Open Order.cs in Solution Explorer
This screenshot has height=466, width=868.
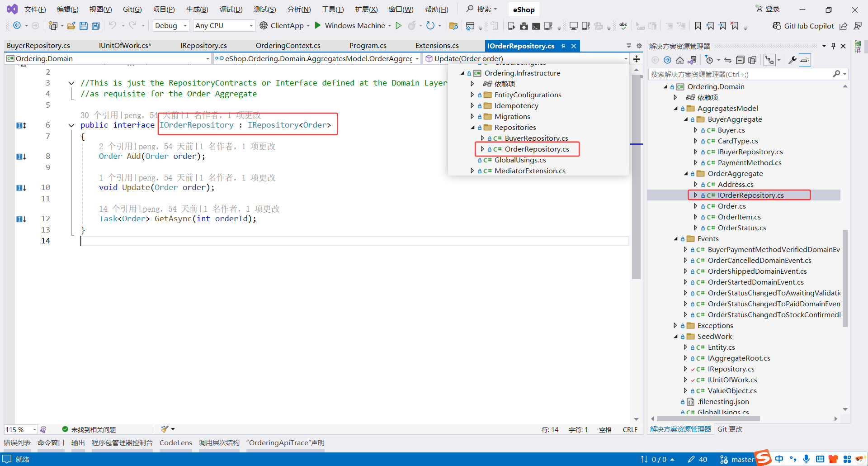point(731,206)
